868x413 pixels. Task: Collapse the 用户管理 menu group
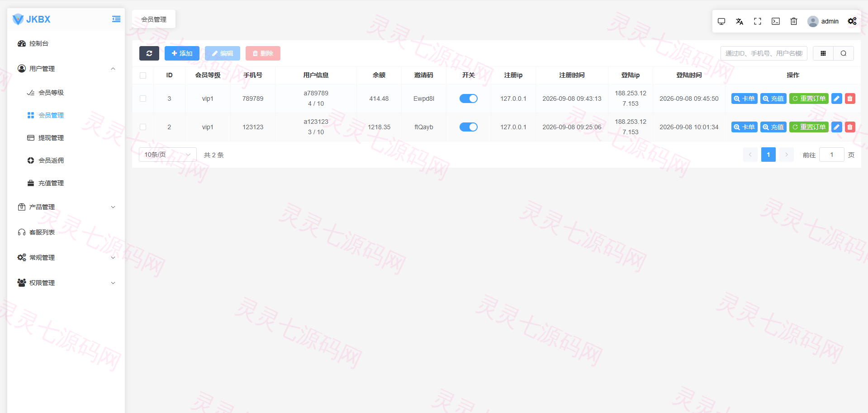(66, 69)
